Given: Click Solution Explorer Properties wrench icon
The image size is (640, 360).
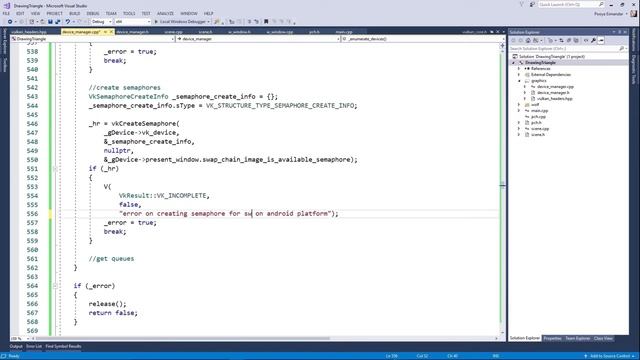Looking at the screenshot, I should [x=593, y=40].
